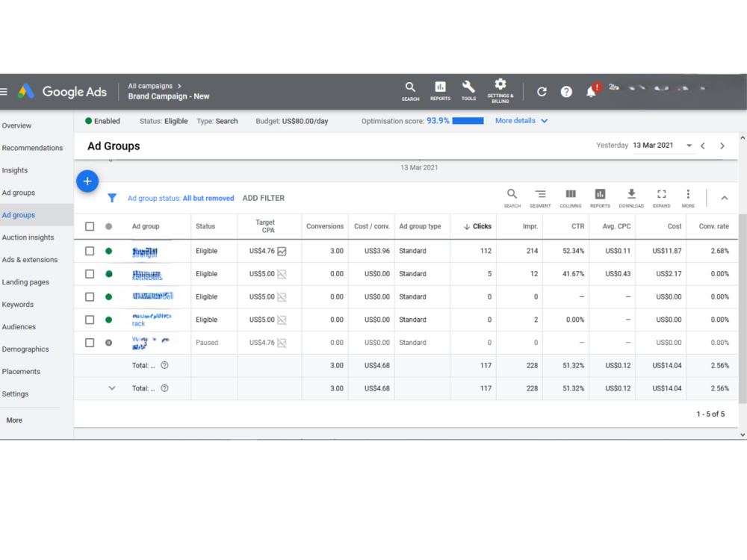Open the More three-dot menu
747x560 pixels.
[688, 198]
